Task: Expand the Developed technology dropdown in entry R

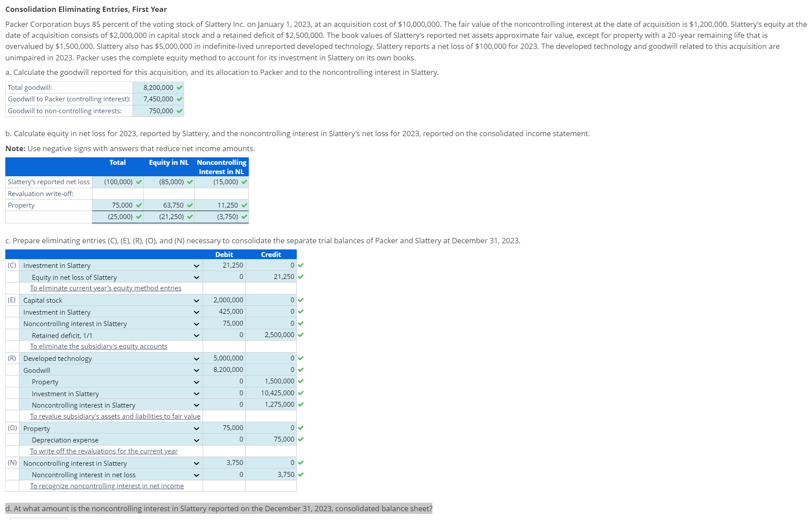Action: click(x=196, y=358)
